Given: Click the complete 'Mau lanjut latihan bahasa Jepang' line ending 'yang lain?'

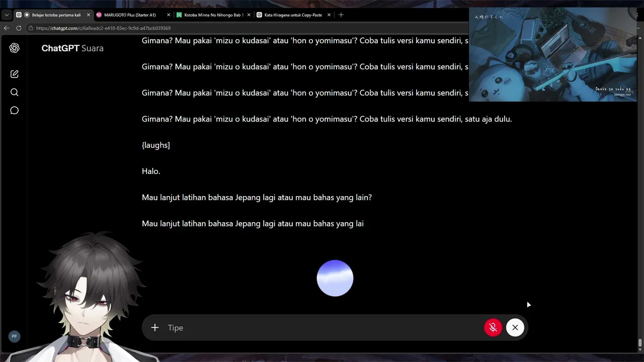Looking at the screenshot, I should coord(257,198).
